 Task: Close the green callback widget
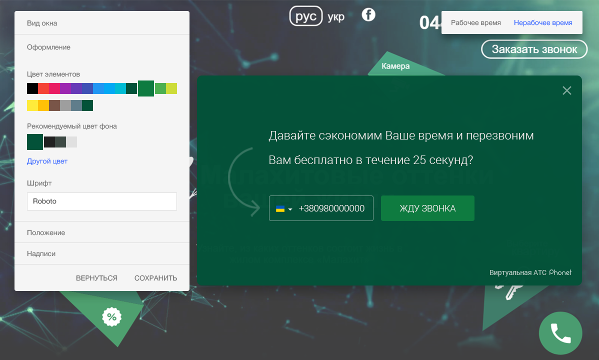pyautogui.click(x=567, y=91)
